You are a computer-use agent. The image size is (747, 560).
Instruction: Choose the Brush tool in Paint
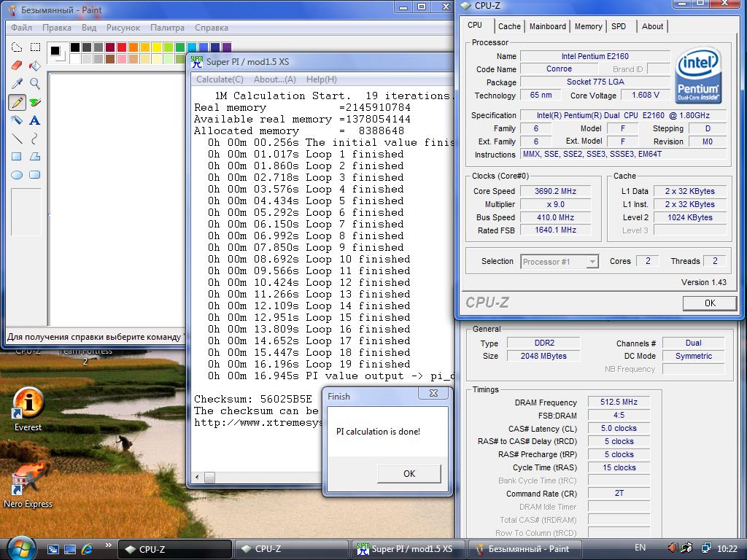coord(35,102)
